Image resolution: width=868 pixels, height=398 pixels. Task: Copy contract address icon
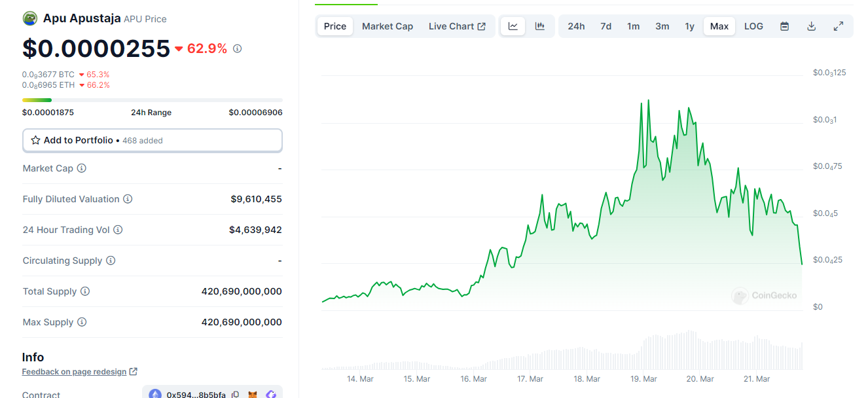pos(235,395)
